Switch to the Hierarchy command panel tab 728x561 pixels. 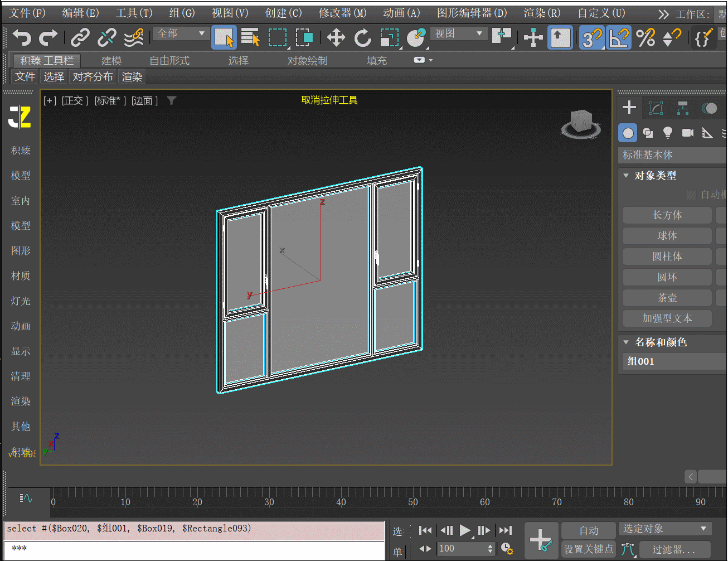[x=683, y=108]
